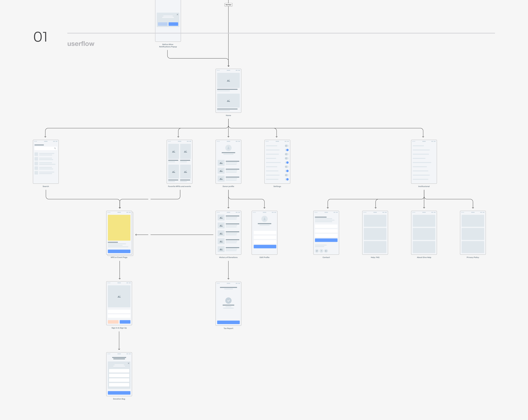Click the avatar icon on Donor profile

[x=229, y=148]
